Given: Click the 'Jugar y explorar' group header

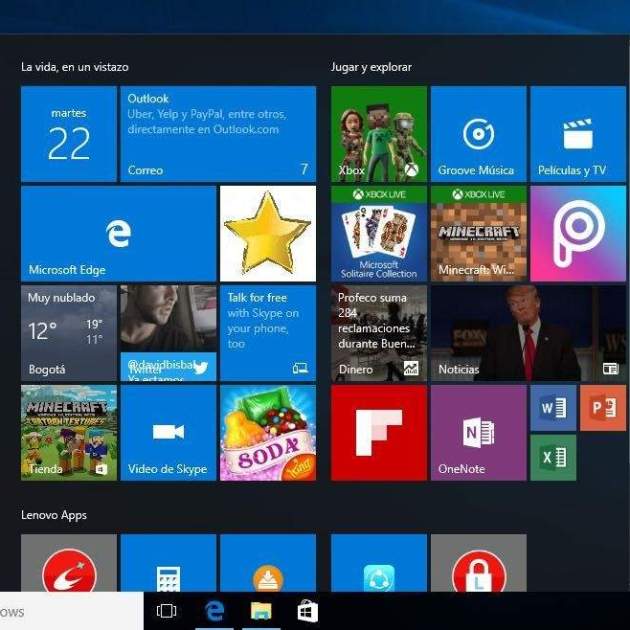Looking at the screenshot, I should pyautogui.click(x=371, y=67).
